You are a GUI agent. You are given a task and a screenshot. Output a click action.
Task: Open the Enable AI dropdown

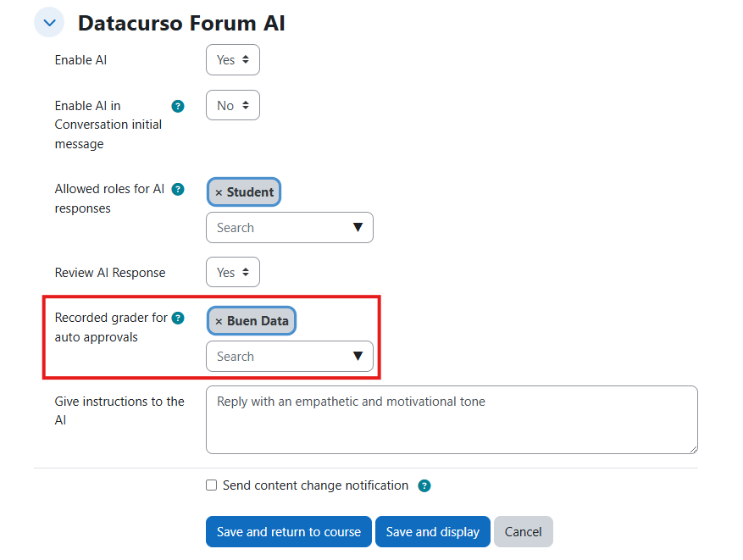(x=233, y=60)
